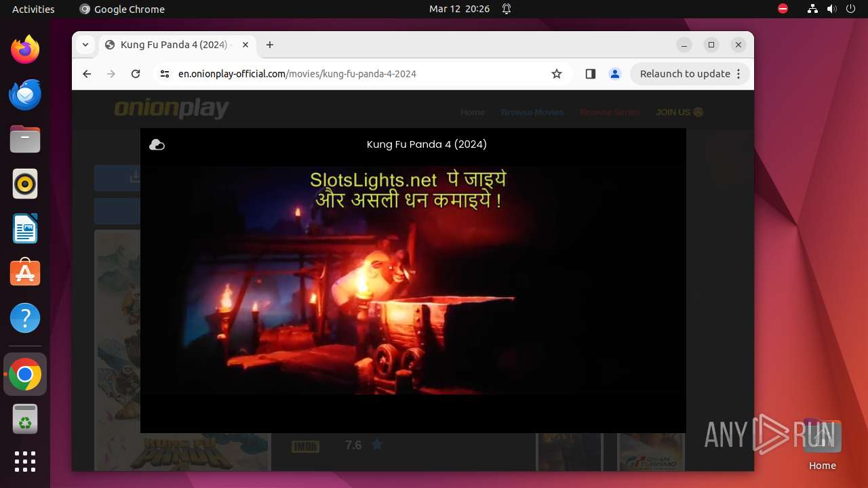Click the Chrome forward arrow
The height and width of the screenshot is (488, 868).
(x=111, y=74)
